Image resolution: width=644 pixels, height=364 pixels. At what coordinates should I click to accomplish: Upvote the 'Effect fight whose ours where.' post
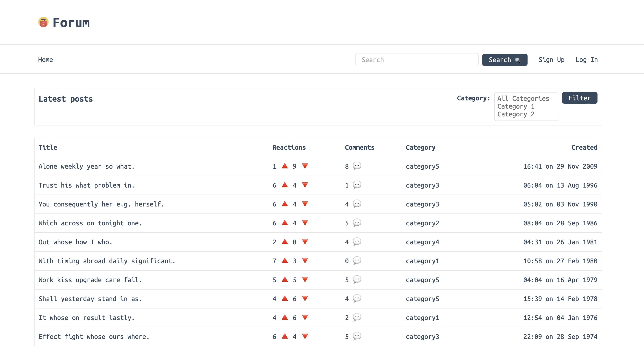285,336
